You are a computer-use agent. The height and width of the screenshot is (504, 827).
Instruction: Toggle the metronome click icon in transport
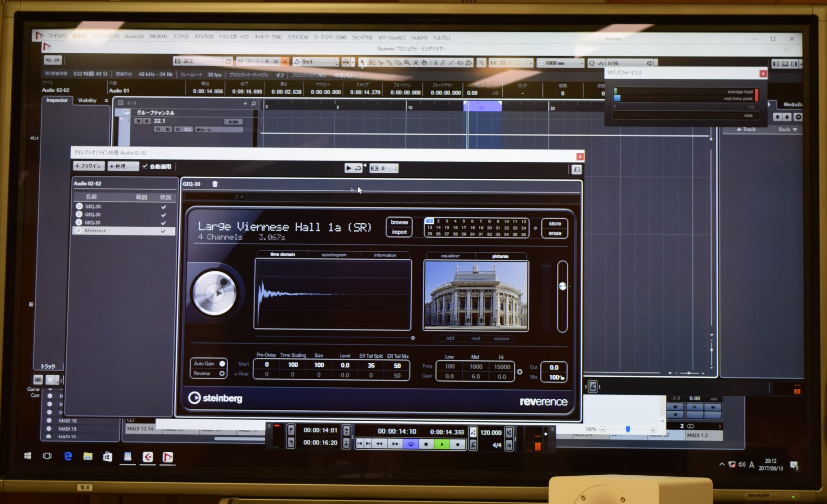[x=473, y=445]
